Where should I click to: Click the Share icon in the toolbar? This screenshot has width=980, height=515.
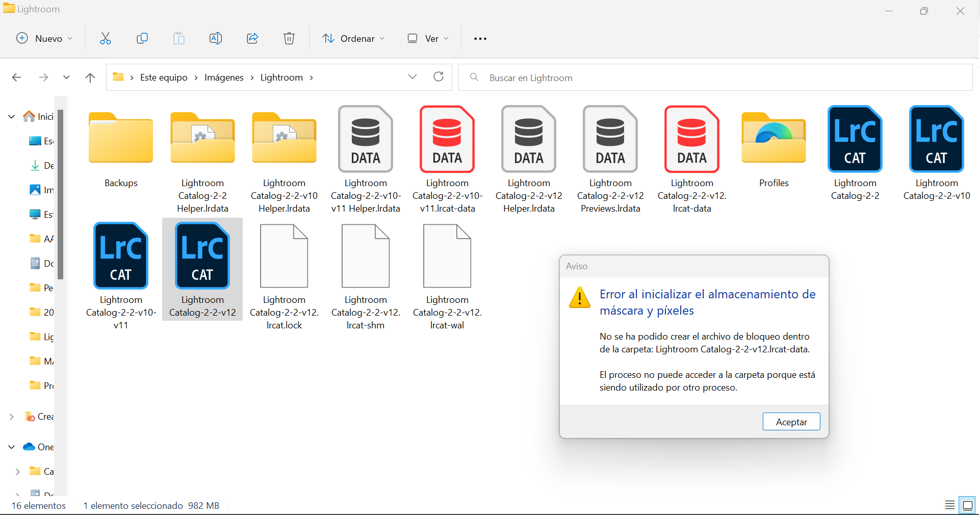[x=252, y=38]
